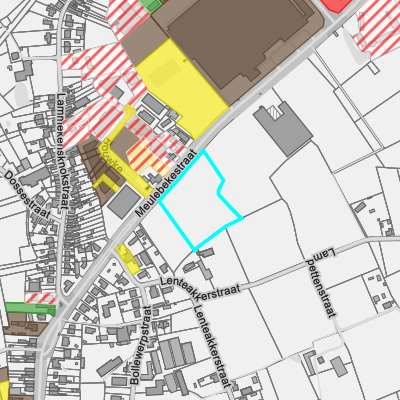Click the row of gray sheds near Bollewerpstraat

(177, 354)
